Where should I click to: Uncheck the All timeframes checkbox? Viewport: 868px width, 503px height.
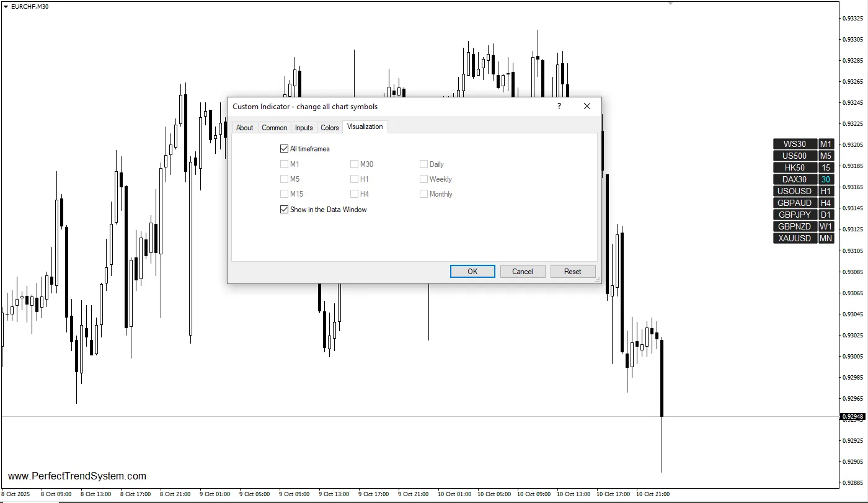(x=284, y=148)
